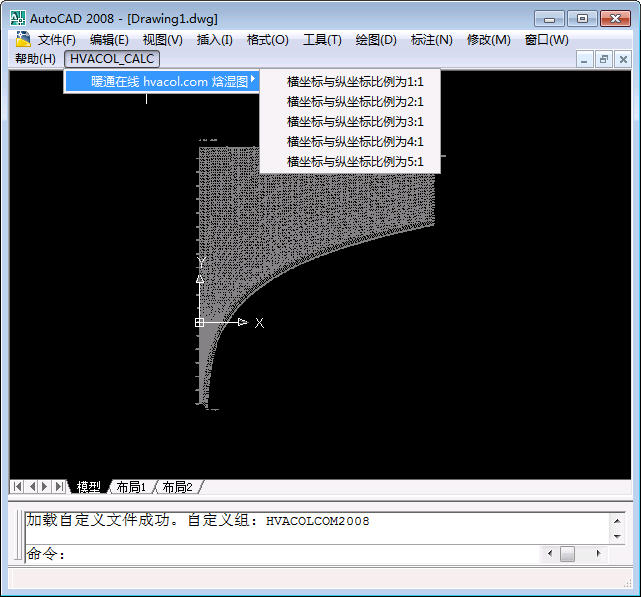
Task: Click command line left scroll arrow
Action: (550, 554)
